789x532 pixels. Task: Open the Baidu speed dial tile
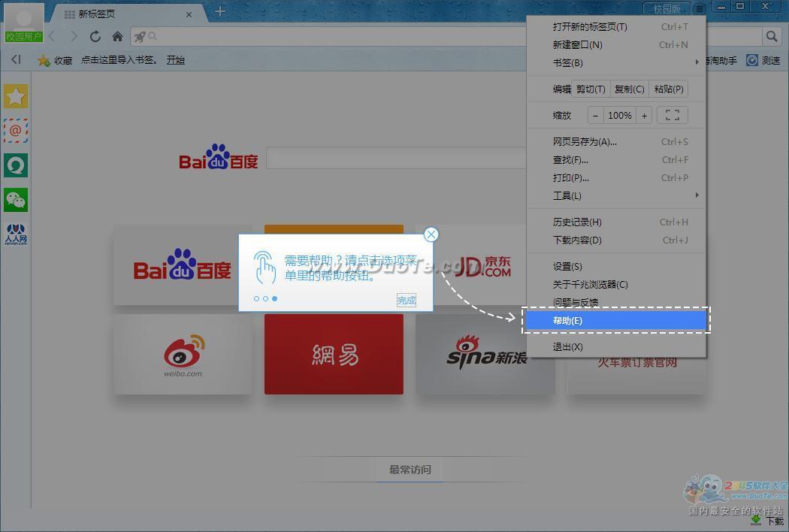(183, 264)
